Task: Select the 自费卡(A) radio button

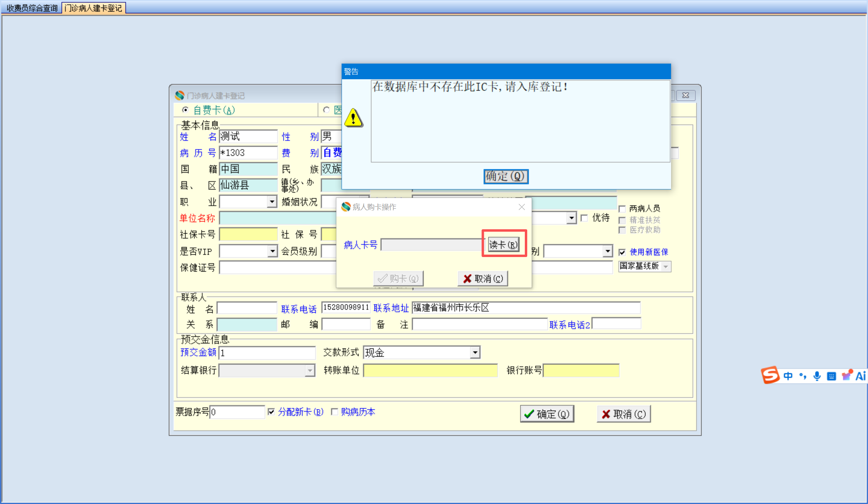Action: [185, 110]
